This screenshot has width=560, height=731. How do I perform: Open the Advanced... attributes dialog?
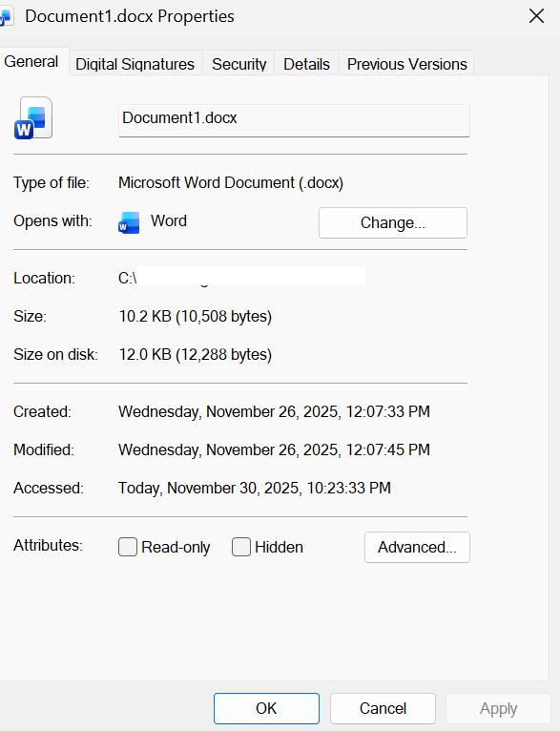[x=417, y=548]
